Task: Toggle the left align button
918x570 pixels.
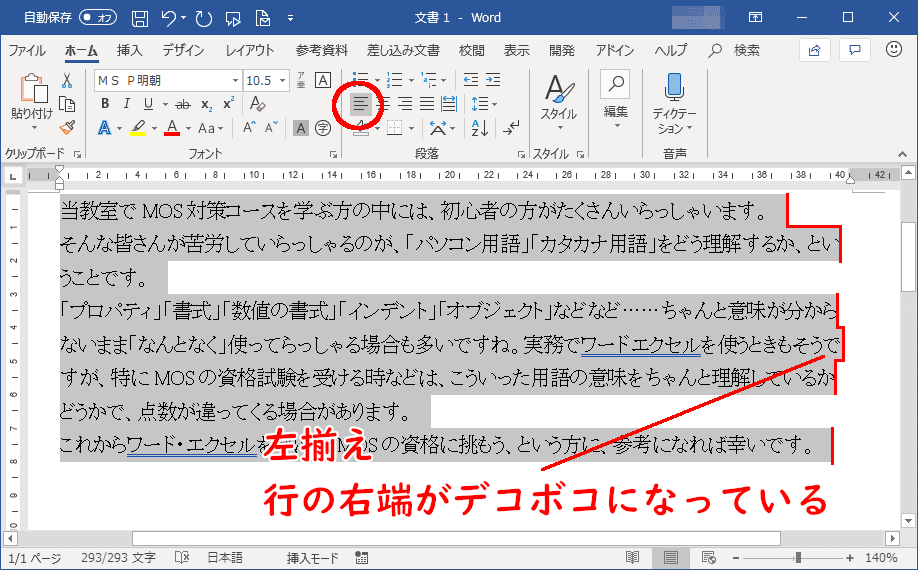Action: (x=361, y=105)
